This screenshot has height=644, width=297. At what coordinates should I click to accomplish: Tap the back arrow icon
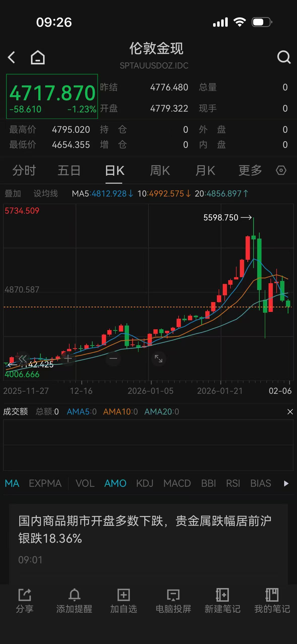pyautogui.click(x=12, y=57)
